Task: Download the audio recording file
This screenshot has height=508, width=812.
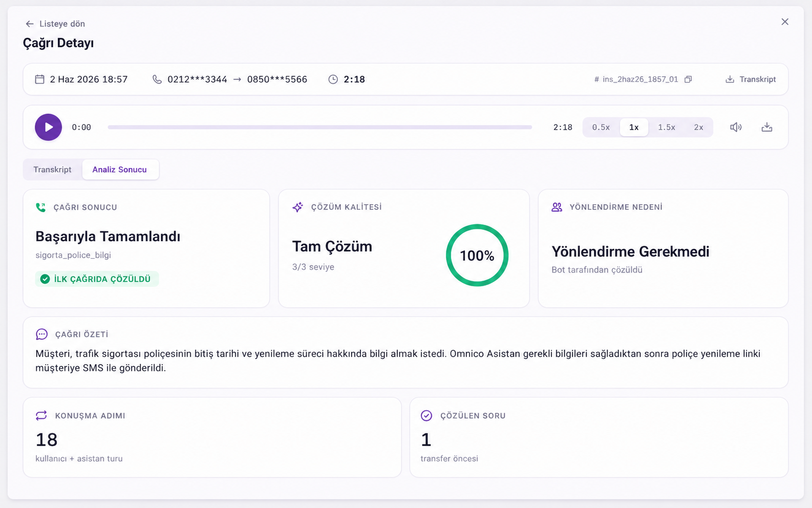Action: (x=766, y=127)
